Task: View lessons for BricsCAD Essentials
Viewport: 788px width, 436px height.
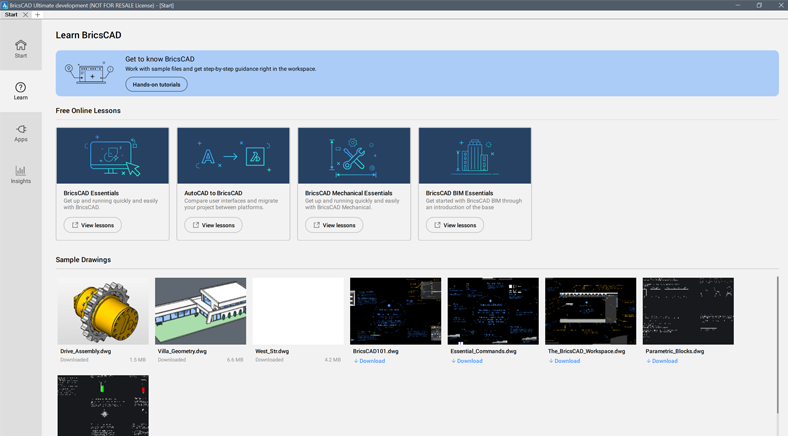Action: [92, 225]
